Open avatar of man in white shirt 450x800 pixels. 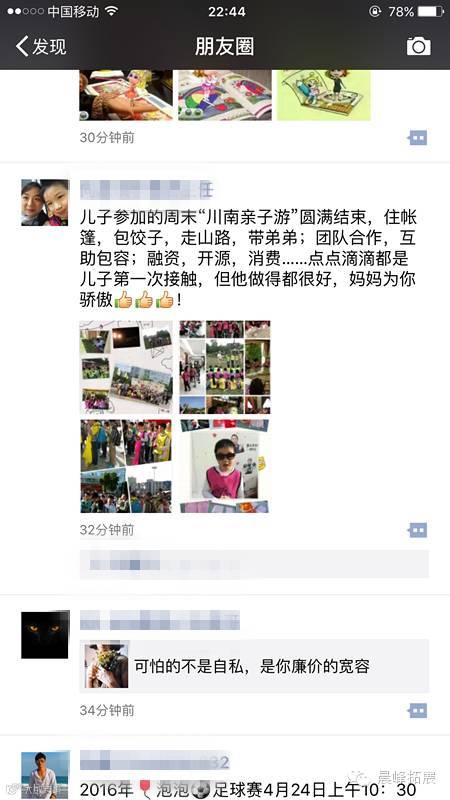45,774
